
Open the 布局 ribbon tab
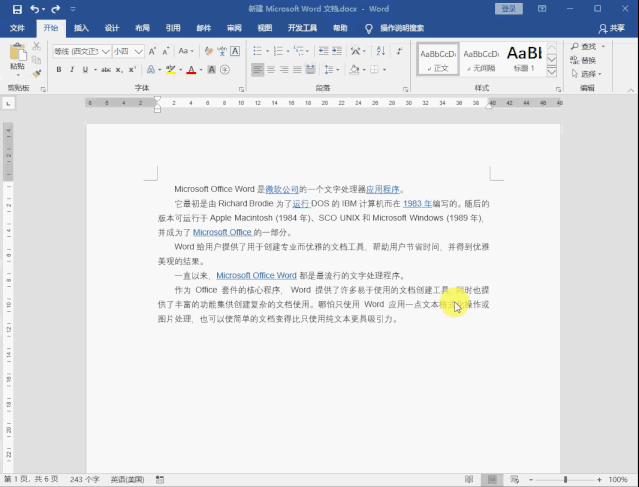tap(142, 29)
